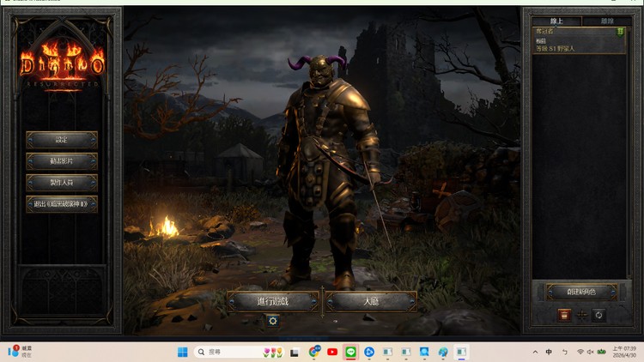The height and width of the screenshot is (362, 644).
Task: Start game with the 進行遊戲 button
Action: [x=273, y=302]
